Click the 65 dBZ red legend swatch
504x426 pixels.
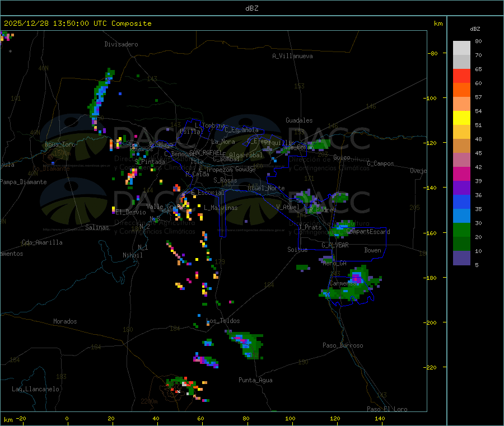click(x=461, y=76)
